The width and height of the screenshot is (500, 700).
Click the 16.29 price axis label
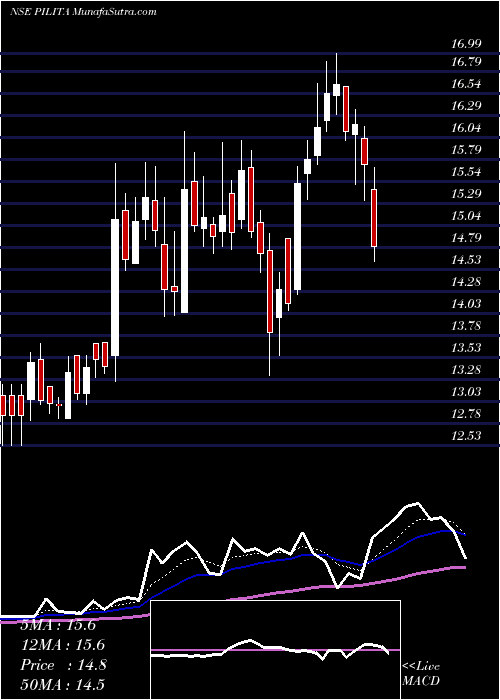point(466,106)
